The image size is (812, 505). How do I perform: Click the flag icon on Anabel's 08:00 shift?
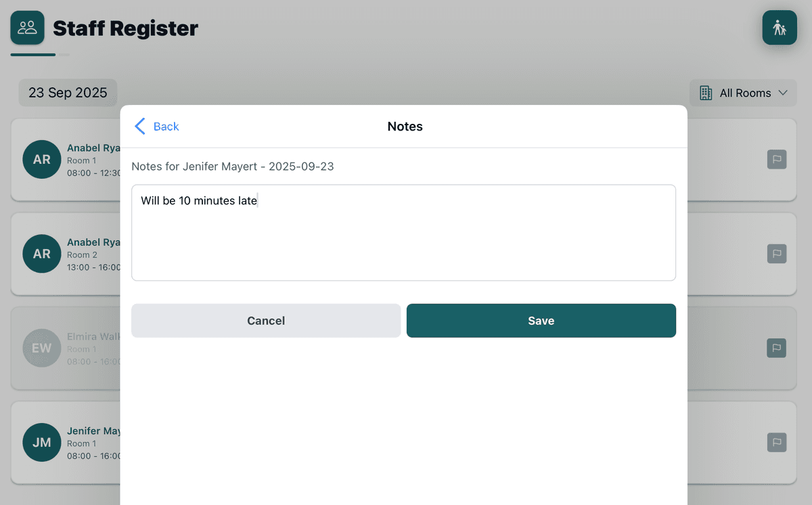[776, 159]
